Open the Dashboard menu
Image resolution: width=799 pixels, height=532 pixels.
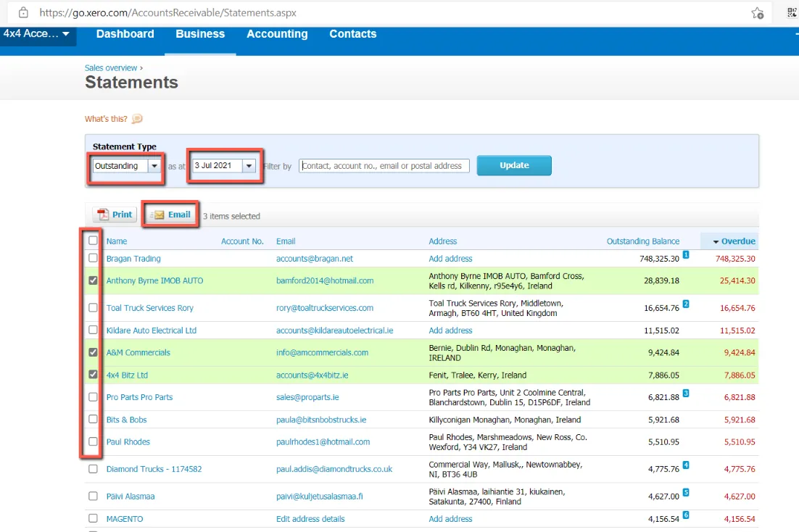point(125,34)
